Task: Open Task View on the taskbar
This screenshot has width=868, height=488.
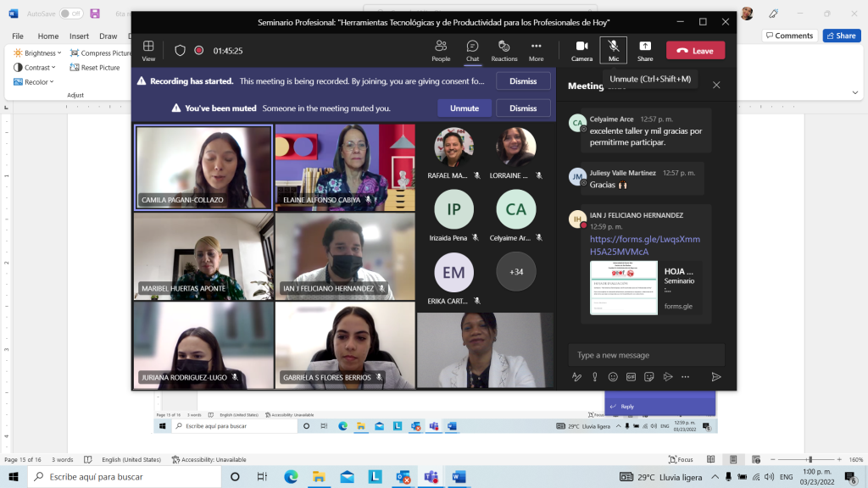Action: 263,476
